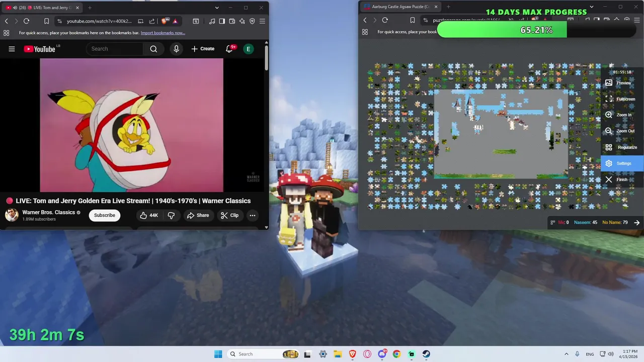Click the Import bookmarks now link
644x362 pixels.
[x=163, y=33]
